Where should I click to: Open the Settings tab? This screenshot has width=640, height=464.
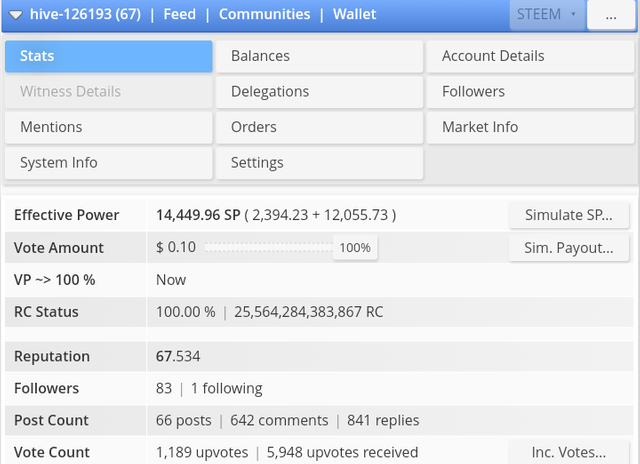coord(319,162)
